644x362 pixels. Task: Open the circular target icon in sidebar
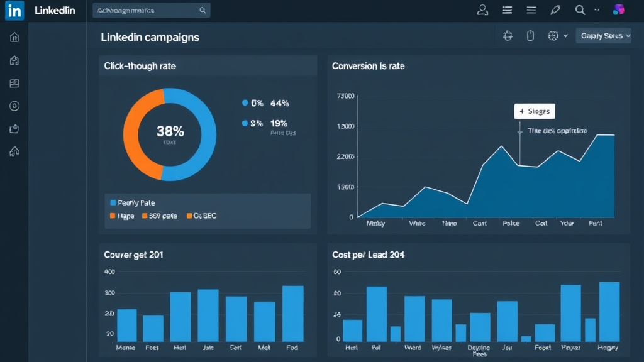point(14,106)
